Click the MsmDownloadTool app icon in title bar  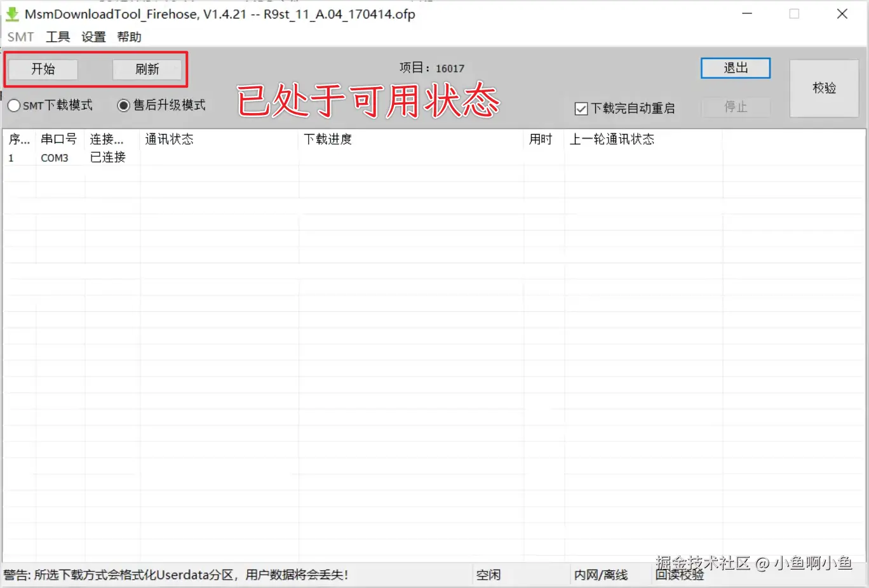pos(12,13)
